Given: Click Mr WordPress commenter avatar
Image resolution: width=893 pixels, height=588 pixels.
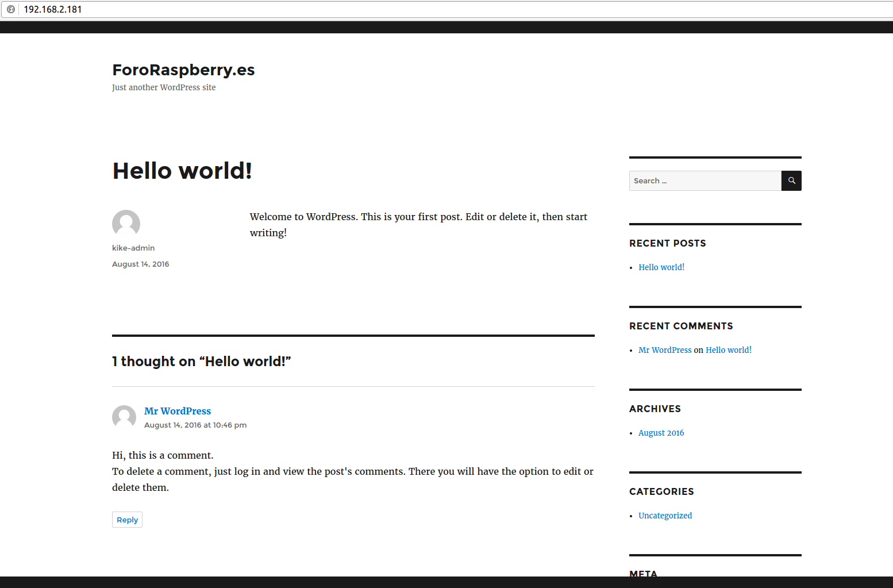Looking at the screenshot, I should [124, 417].
